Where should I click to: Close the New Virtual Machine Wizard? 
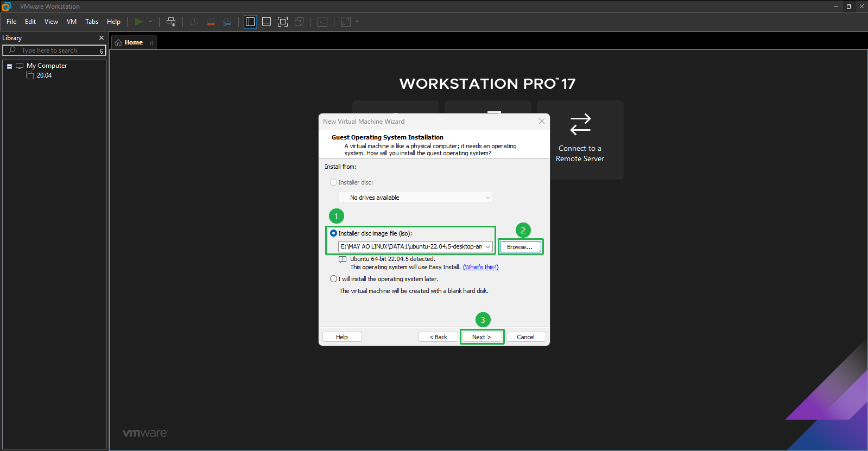[x=541, y=121]
